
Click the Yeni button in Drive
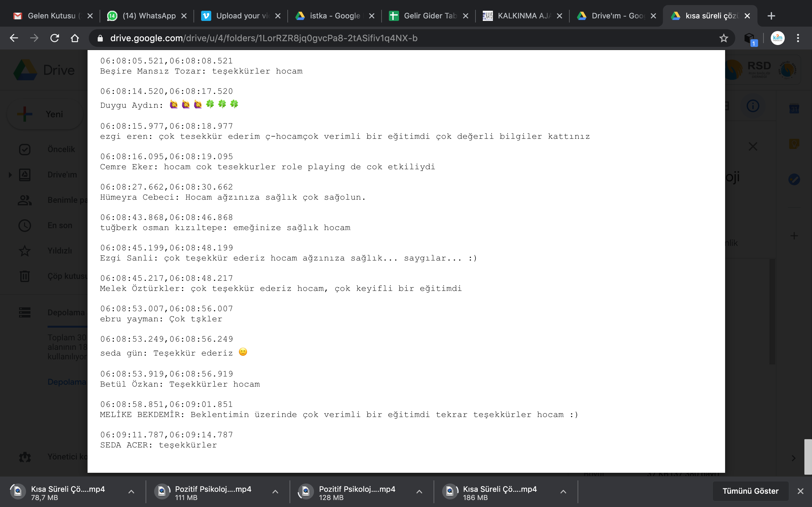click(x=45, y=114)
